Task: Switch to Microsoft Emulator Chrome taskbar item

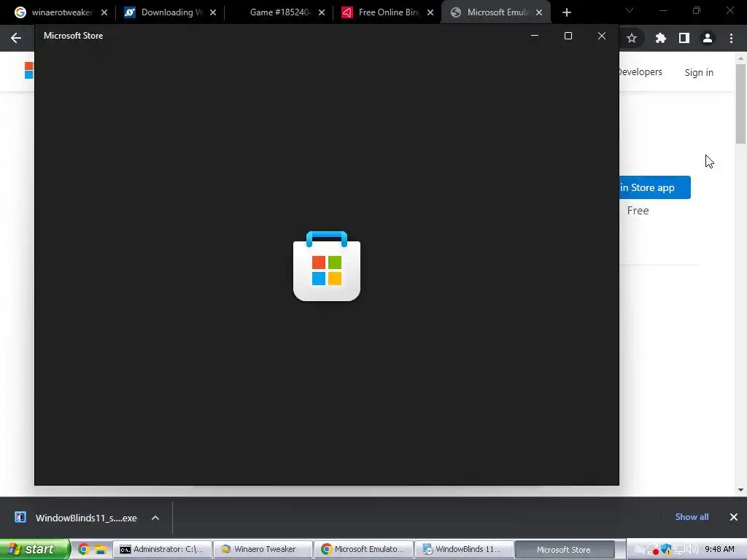Action: point(363,549)
